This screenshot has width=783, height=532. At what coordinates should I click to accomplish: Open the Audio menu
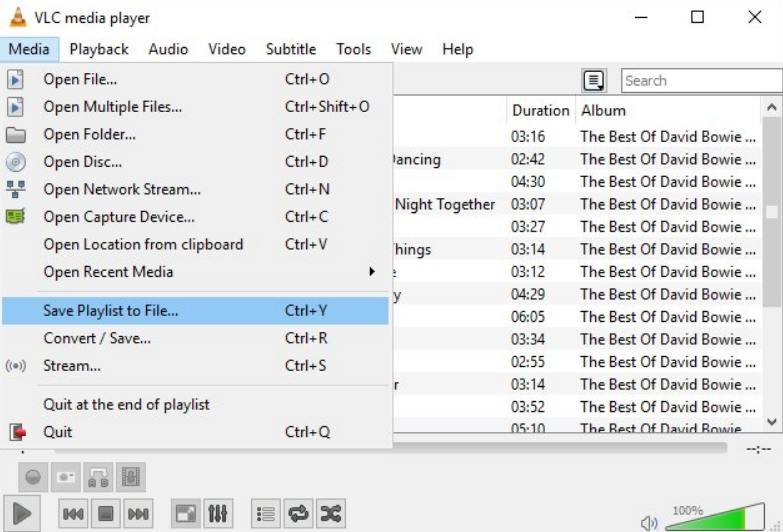pyautogui.click(x=168, y=49)
